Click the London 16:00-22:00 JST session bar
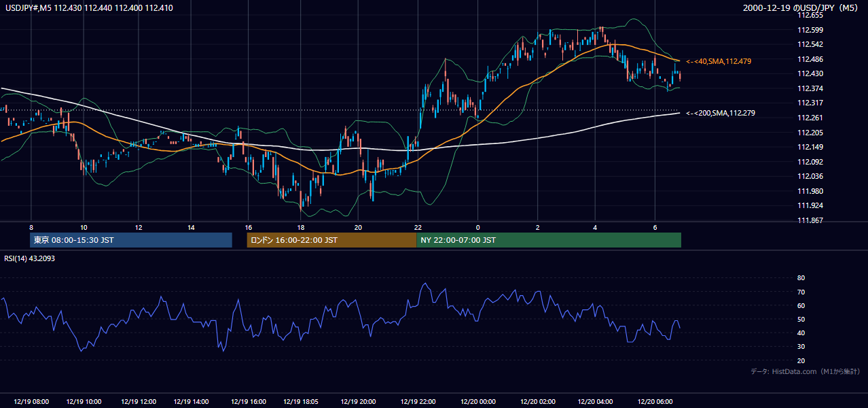The image size is (868, 408). (331, 240)
